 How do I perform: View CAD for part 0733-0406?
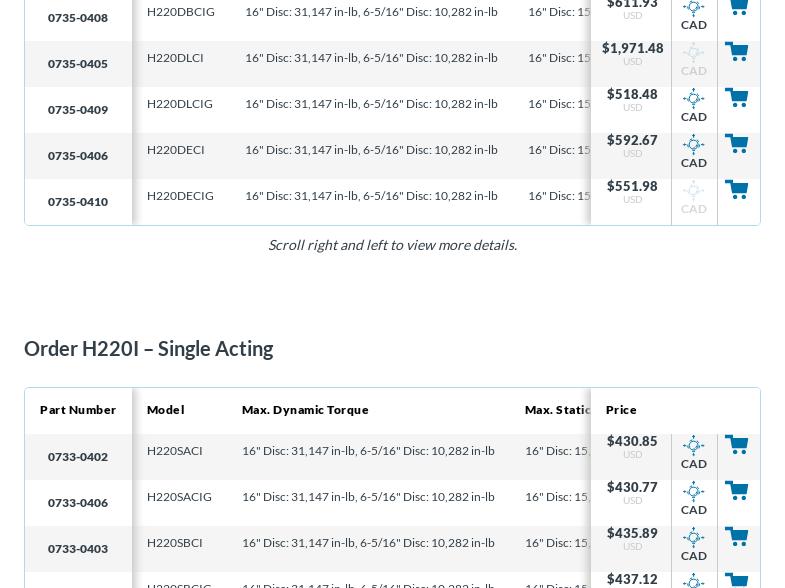pyautogui.click(x=693, y=499)
